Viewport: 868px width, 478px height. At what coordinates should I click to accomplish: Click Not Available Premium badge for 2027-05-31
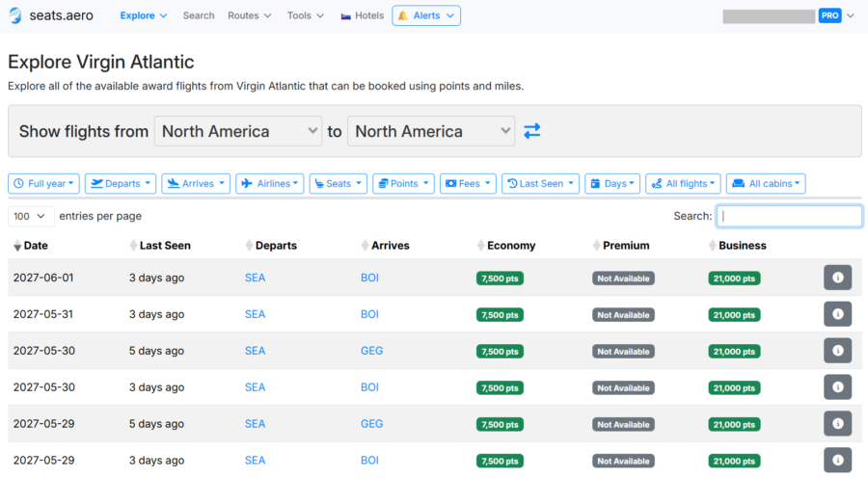pyautogui.click(x=623, y=315)
